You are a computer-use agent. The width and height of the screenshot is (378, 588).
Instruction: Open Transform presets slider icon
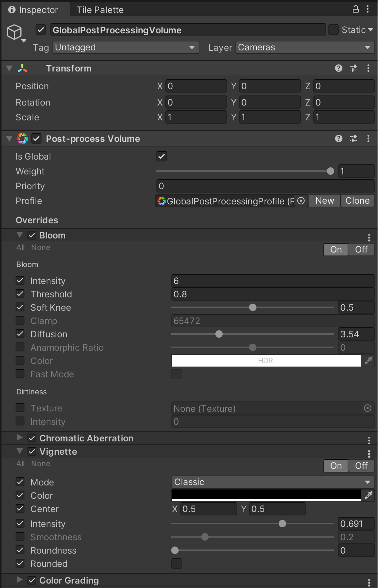354,68
